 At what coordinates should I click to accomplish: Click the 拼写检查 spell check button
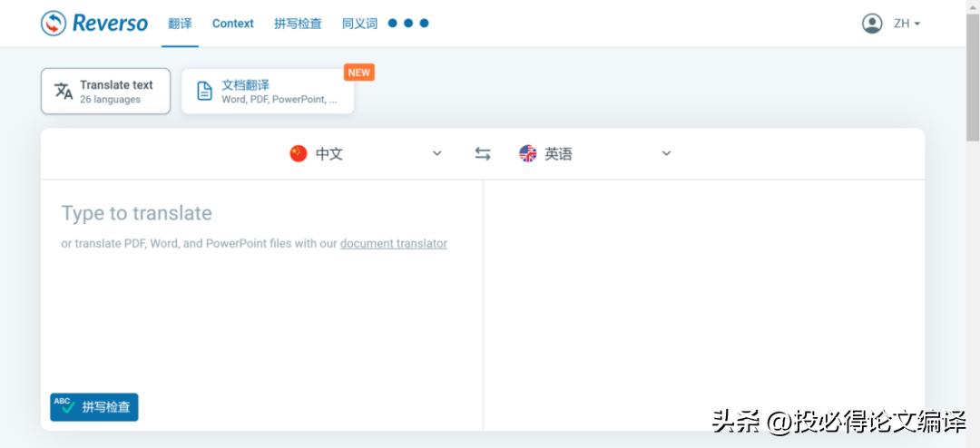pyautogui.click(x=93, y=407)
